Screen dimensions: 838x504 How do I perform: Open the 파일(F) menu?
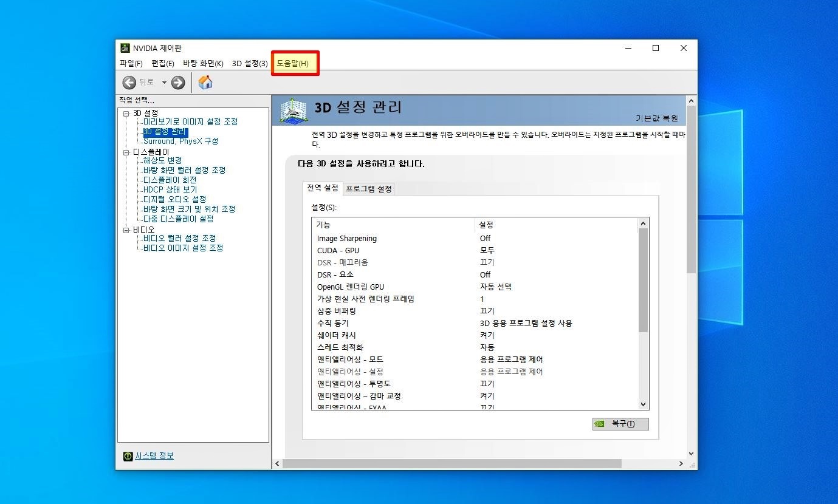click(x=131, y=63)
